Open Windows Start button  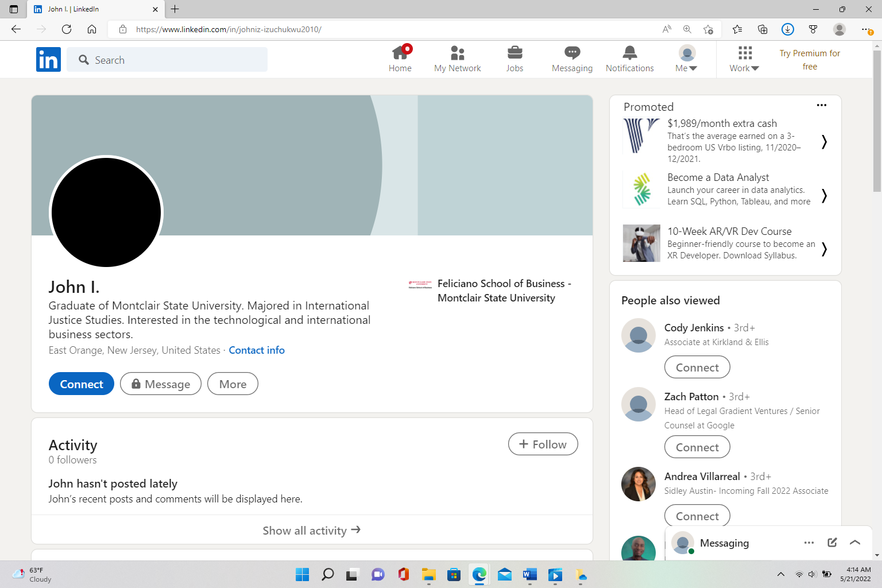click(302, 574)
